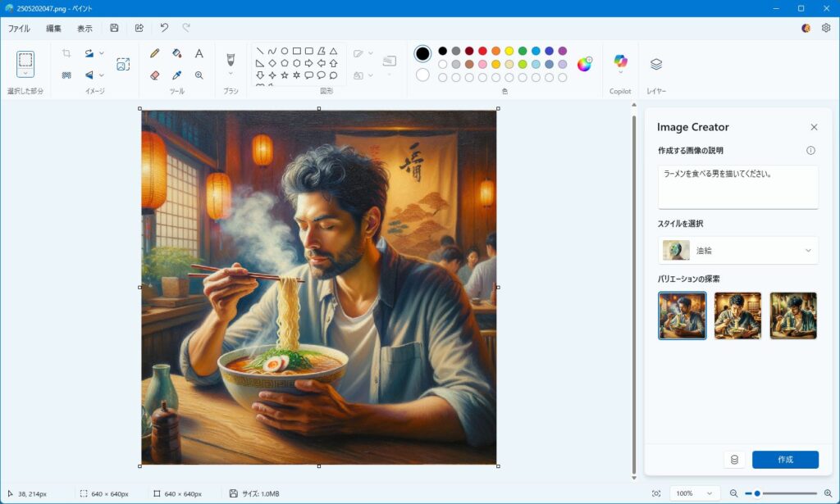Screen dimensions: 840x504
Task: Open Paint settings gear
Action: (x=826, y=28)
